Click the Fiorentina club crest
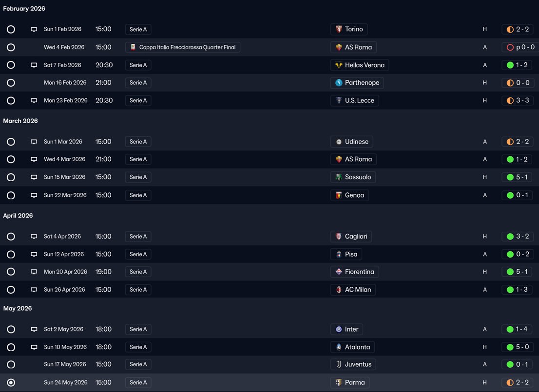 point(339,272)
